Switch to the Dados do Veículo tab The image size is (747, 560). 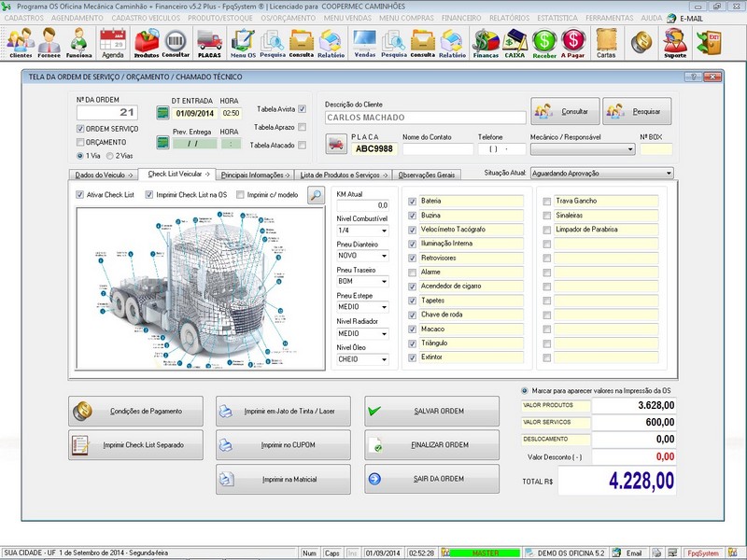coord(104,175)
